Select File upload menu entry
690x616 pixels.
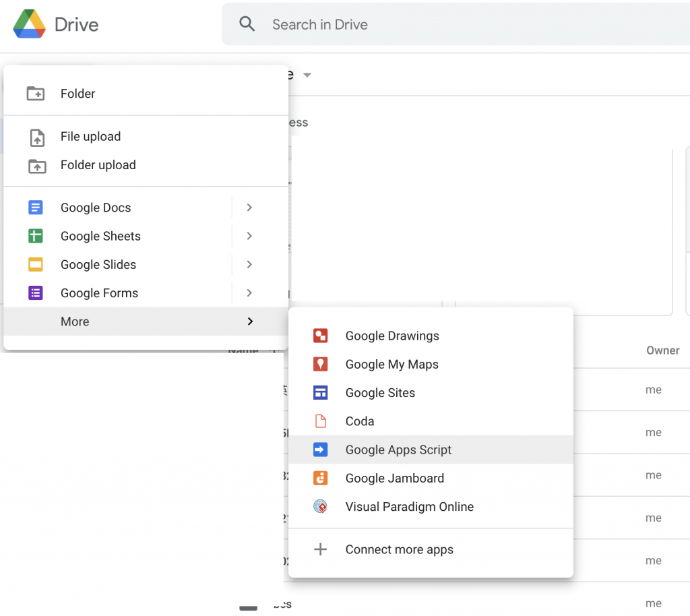tap(146, 137)
